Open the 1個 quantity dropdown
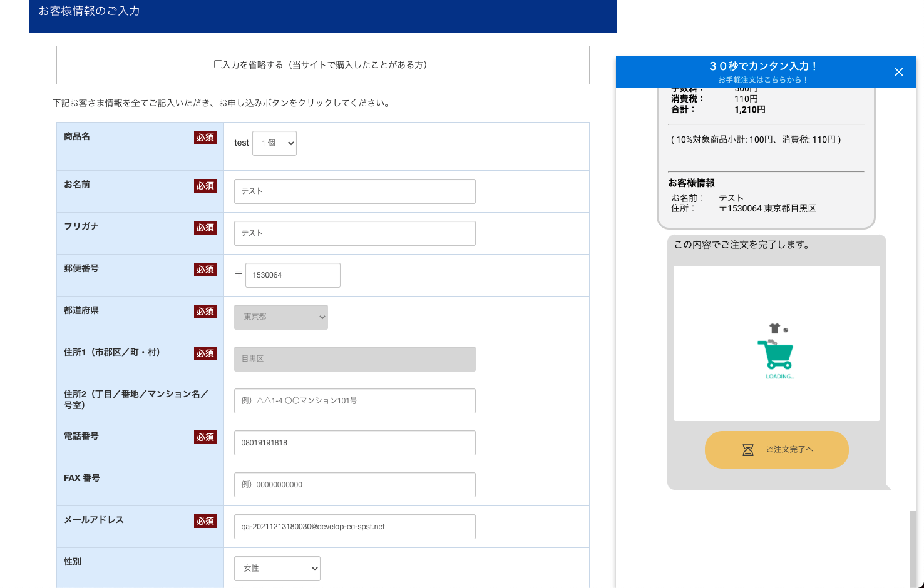The image size is (924, 588). pyautogui.click(x=274, y=143)
